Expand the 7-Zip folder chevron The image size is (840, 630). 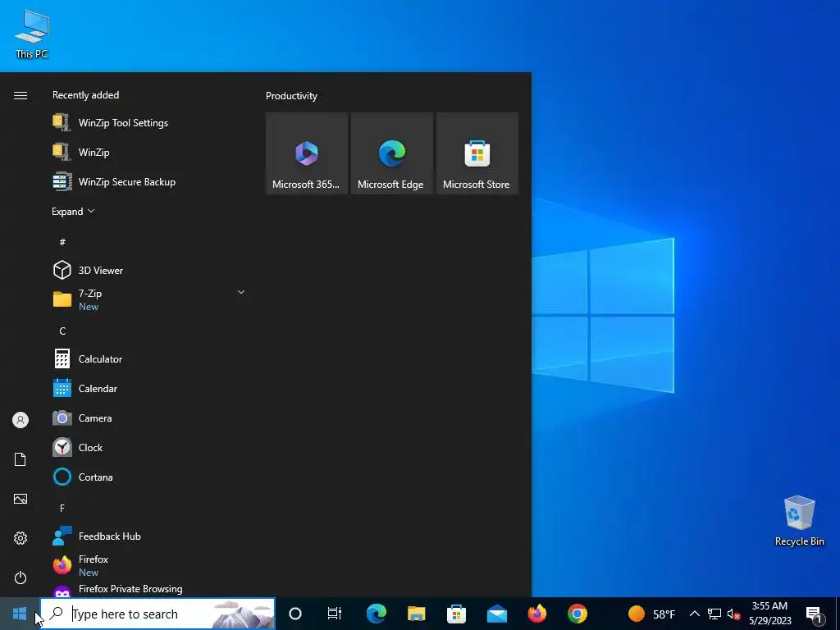(x=241, y=292)
